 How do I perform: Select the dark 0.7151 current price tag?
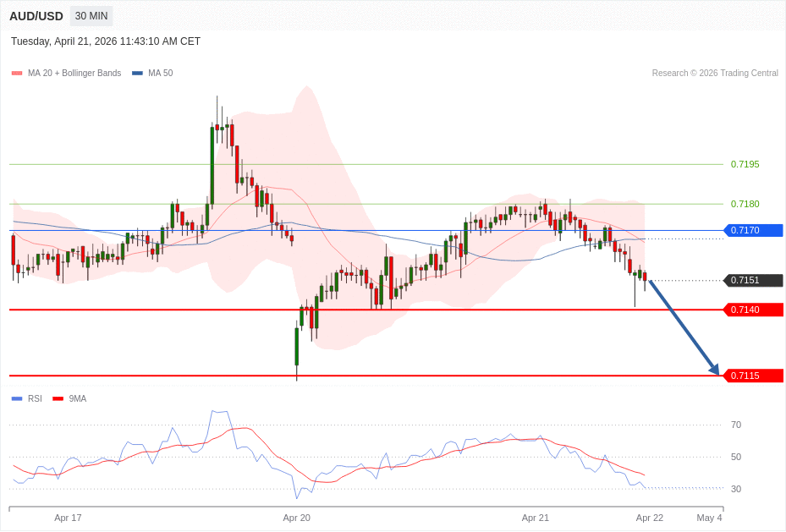click(x=752, y=280)
